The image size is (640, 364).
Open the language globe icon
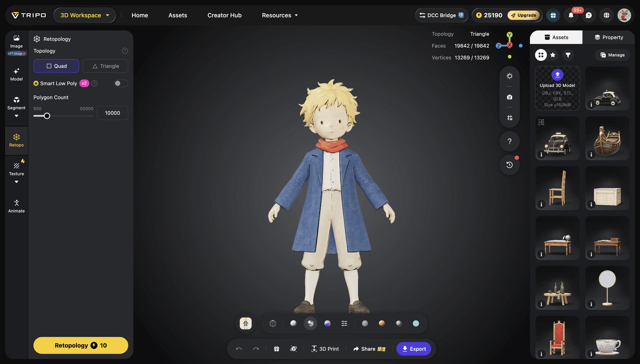(607, 15)
